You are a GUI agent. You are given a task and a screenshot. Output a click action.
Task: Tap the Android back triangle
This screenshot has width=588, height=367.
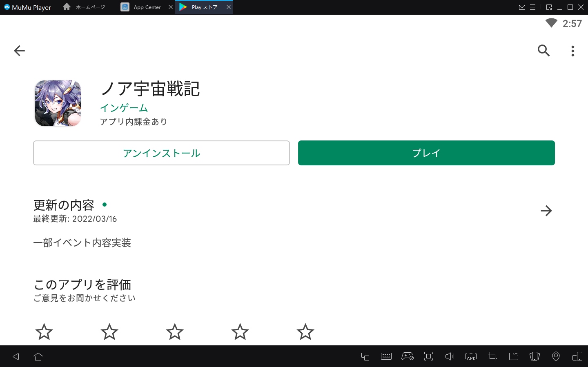16,356
